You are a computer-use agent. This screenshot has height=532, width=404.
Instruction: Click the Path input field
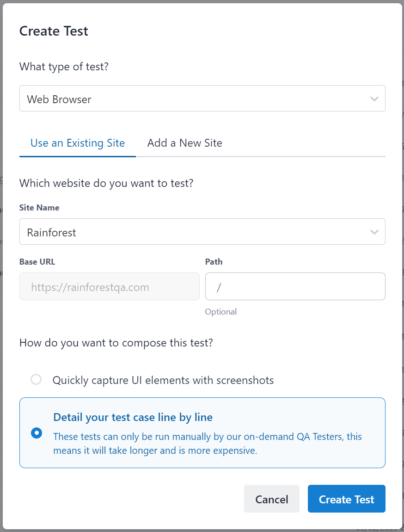coord(295,287)
